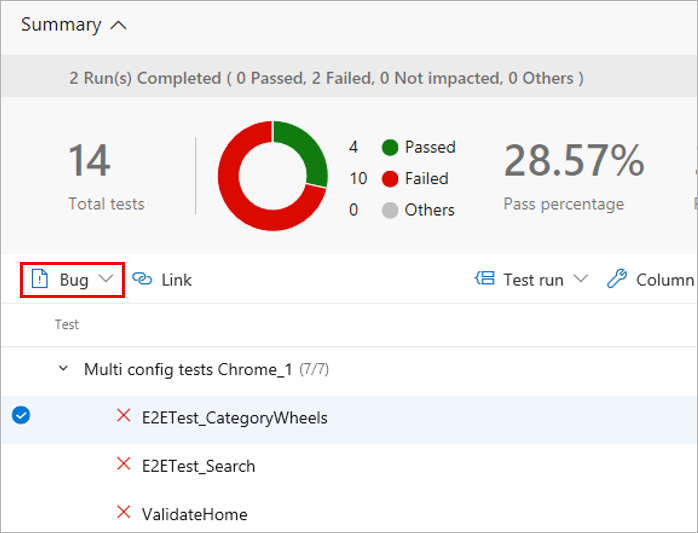
Task: Click the Test column header
Action: [x=67, y=324]
